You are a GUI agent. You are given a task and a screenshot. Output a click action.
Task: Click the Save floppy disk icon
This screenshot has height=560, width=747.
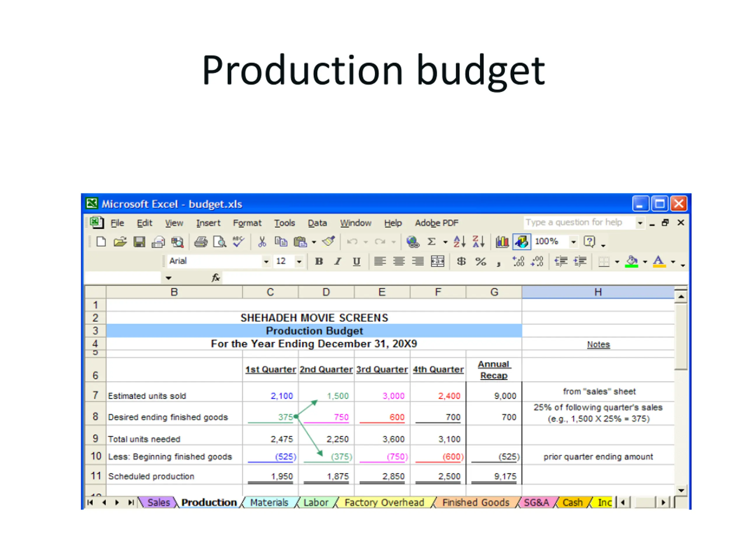pyautogui.click(x=139, y=242)
